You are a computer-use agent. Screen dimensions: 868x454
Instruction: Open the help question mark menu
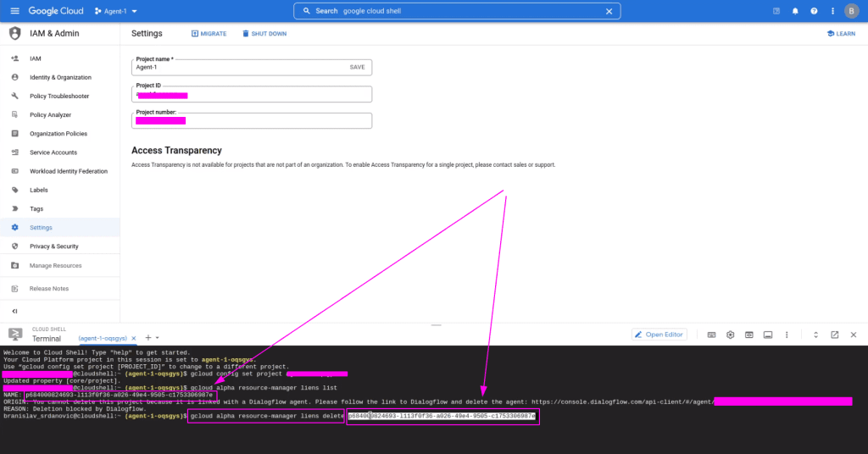[x=814, y=11]
